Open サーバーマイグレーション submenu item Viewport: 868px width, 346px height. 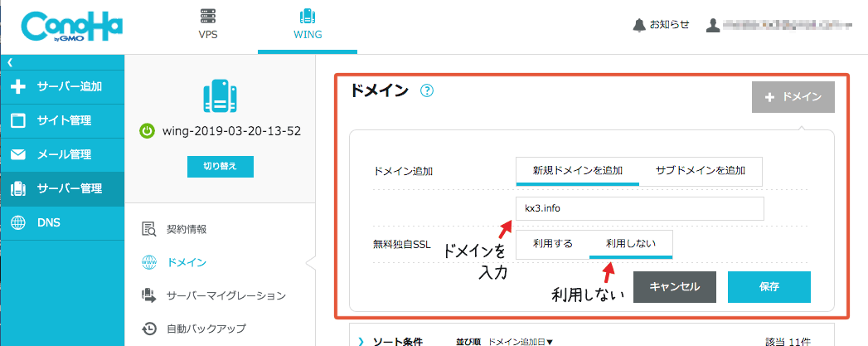tap(226, 295)
